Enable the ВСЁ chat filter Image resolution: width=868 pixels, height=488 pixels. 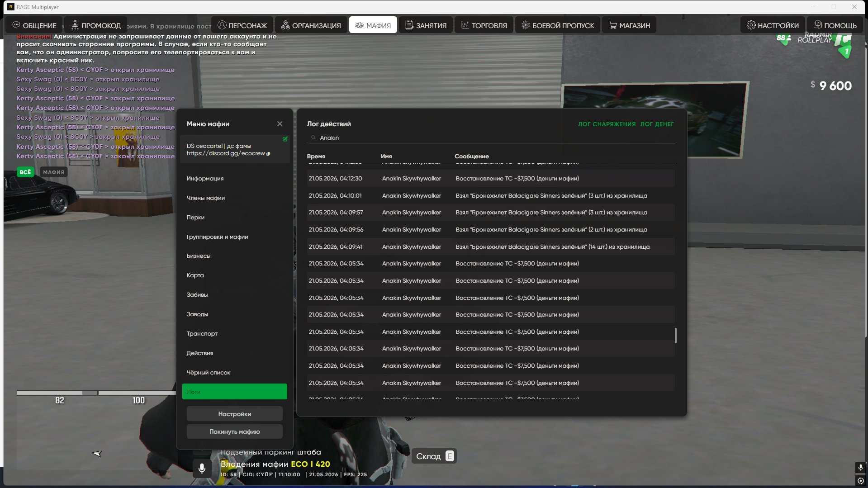[x=25, y=172]
